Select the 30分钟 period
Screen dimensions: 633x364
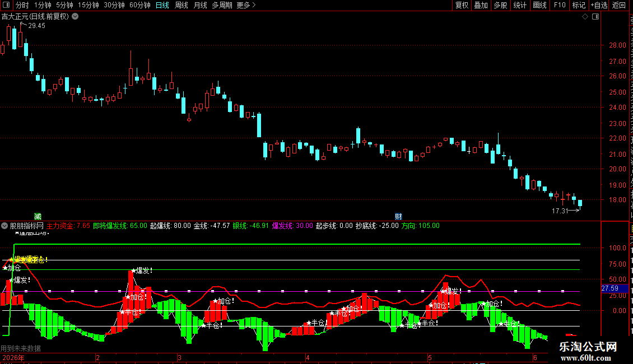pos(114,5)
